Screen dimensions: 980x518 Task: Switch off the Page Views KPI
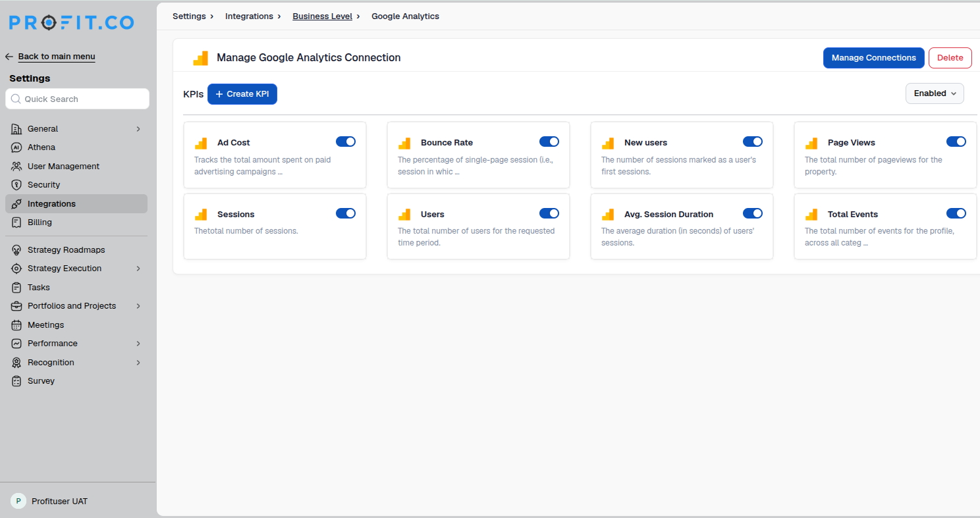[956, 142]
